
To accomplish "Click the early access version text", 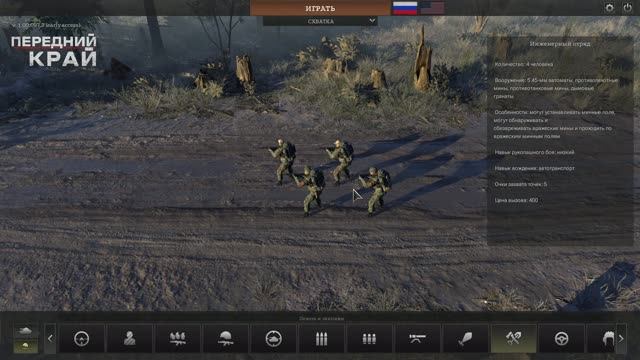I will coord(46,25).
